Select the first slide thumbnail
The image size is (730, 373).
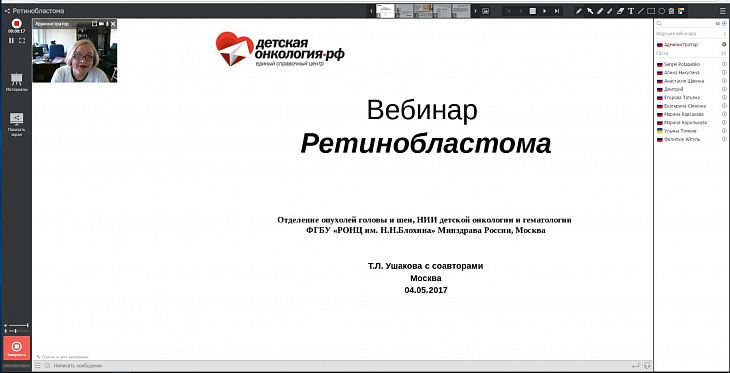(385, 11)
